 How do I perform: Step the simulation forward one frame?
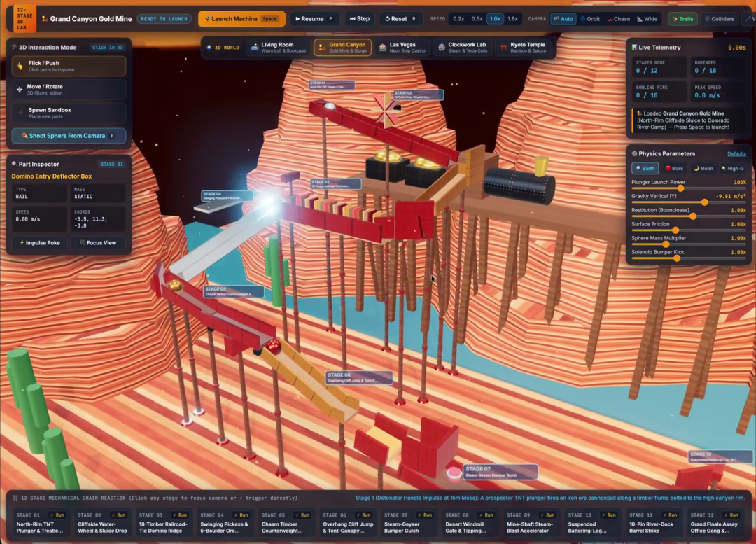tap(360, 19)
